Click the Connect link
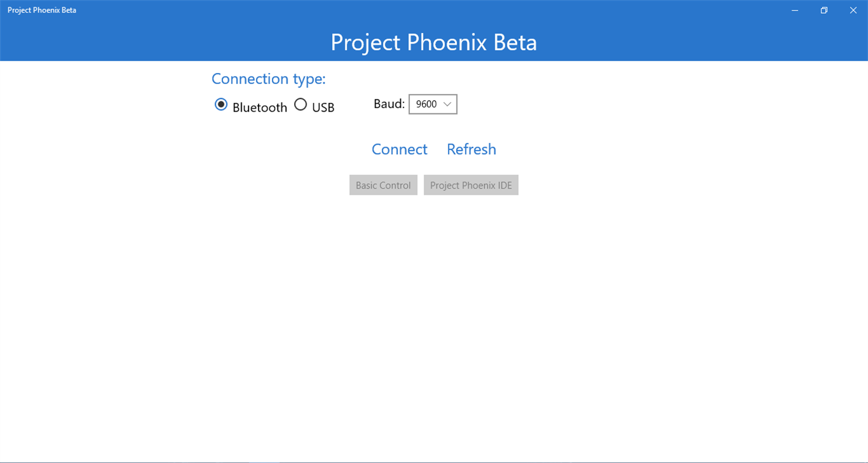 point(399,149)
